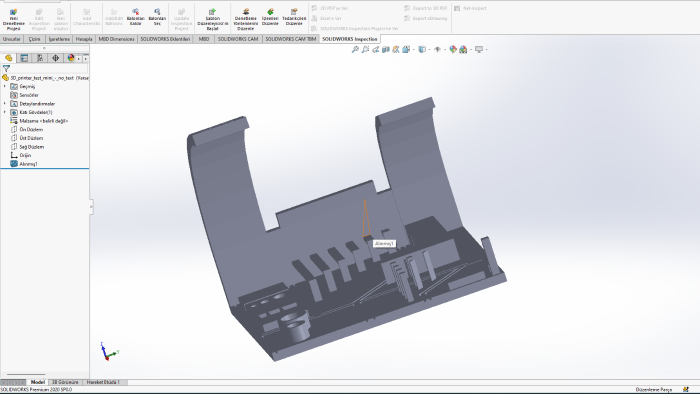This screenshot has height=394, width=700.
Task: Click Apply Scene icon
Action: (463, 50)
